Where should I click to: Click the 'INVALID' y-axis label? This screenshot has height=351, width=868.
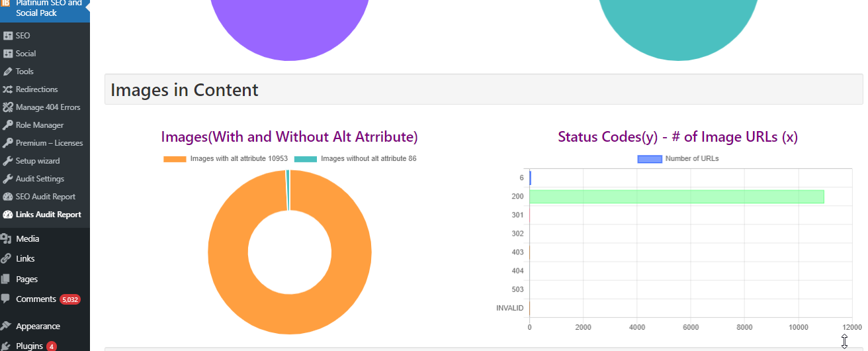tap(510, 308)
